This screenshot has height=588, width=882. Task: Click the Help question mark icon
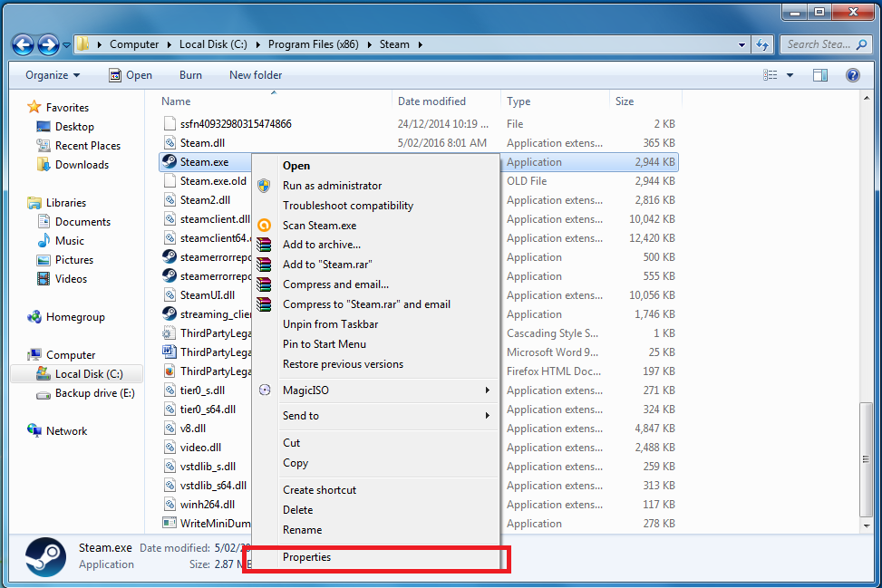click(853, 75)
